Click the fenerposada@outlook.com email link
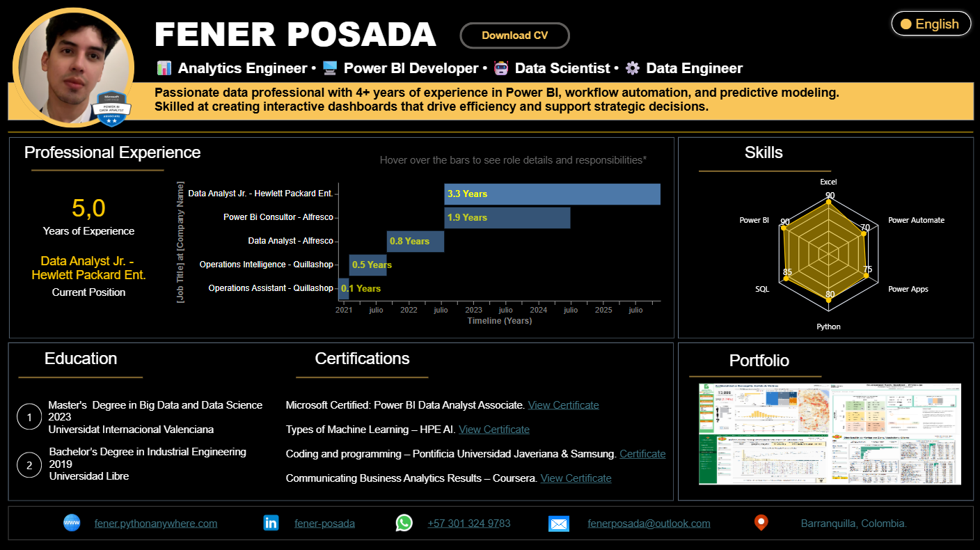The width and height of the screenshot is (980, 550). tap(649, 523)
